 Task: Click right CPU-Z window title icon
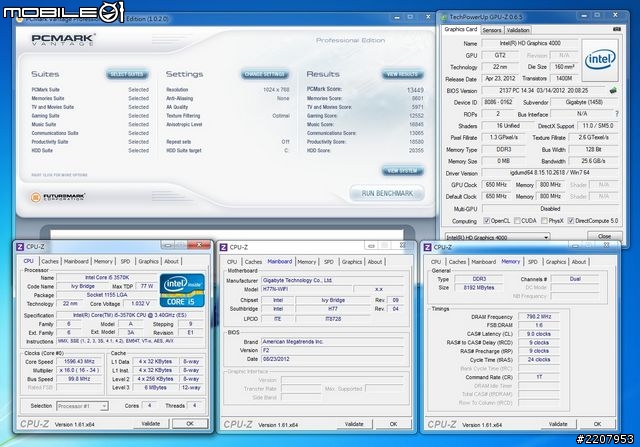pyautogui.click(x=427, y=247)
